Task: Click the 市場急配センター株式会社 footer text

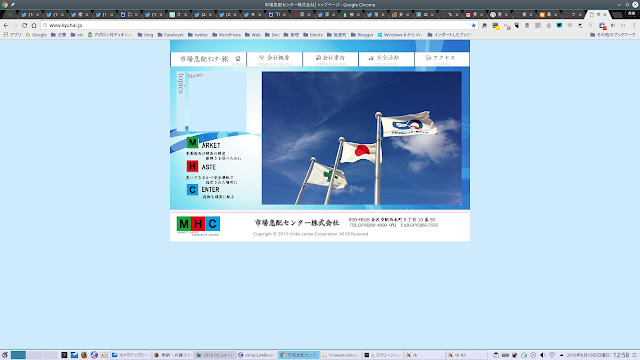Action: tap(297, 223)
